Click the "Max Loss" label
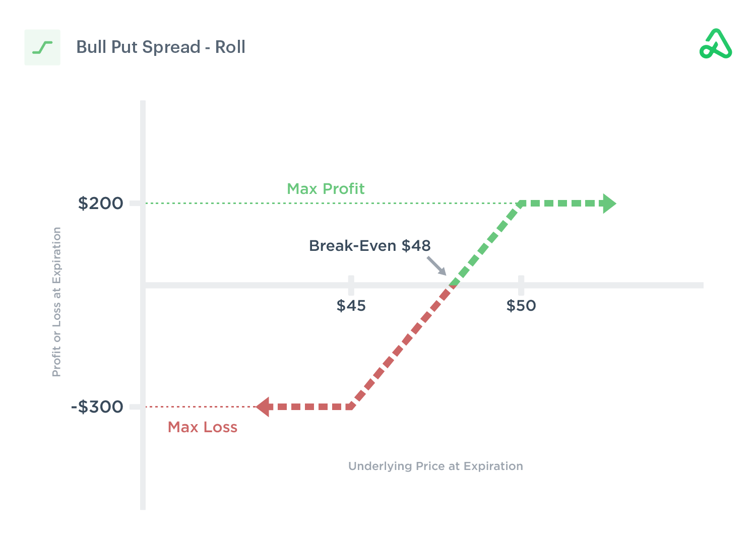 click(202, 427)
